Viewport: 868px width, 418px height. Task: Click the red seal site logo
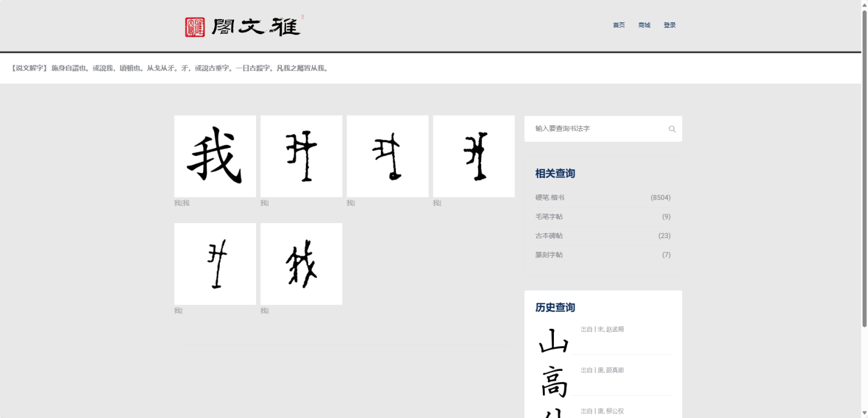pos(195,27)
